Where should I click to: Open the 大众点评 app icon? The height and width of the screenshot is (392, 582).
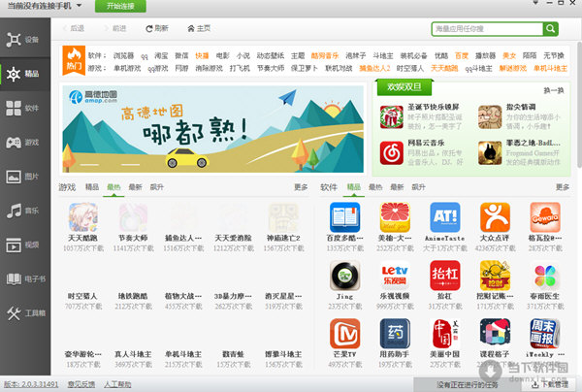(x=495, y=217)
